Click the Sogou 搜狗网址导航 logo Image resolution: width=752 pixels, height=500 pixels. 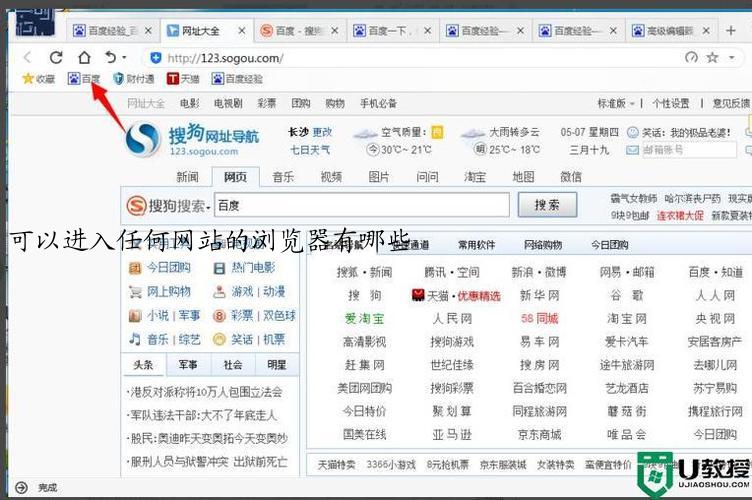(x=192, y=139)
